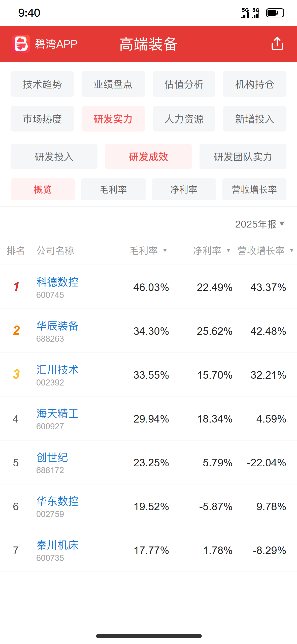297x644 pixels.
Task: Switch to 估值分析 tab
Action: click(x=184, y=84)
